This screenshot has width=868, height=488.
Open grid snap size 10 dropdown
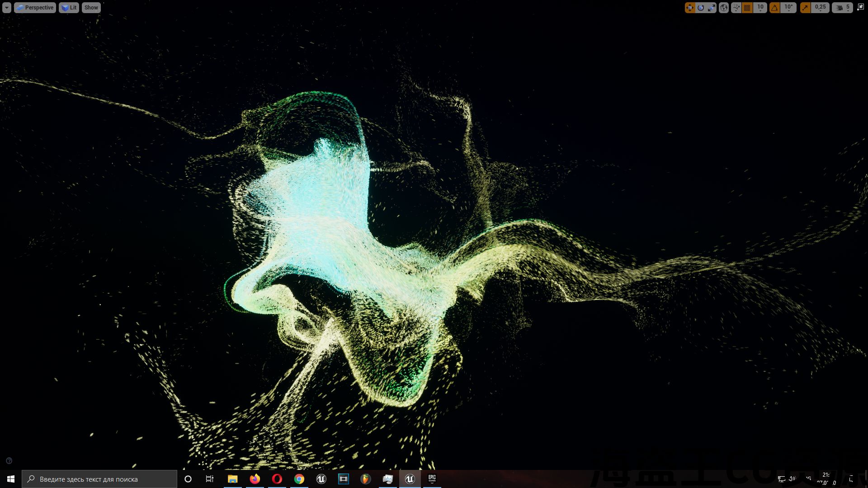[x=760, y=8]
